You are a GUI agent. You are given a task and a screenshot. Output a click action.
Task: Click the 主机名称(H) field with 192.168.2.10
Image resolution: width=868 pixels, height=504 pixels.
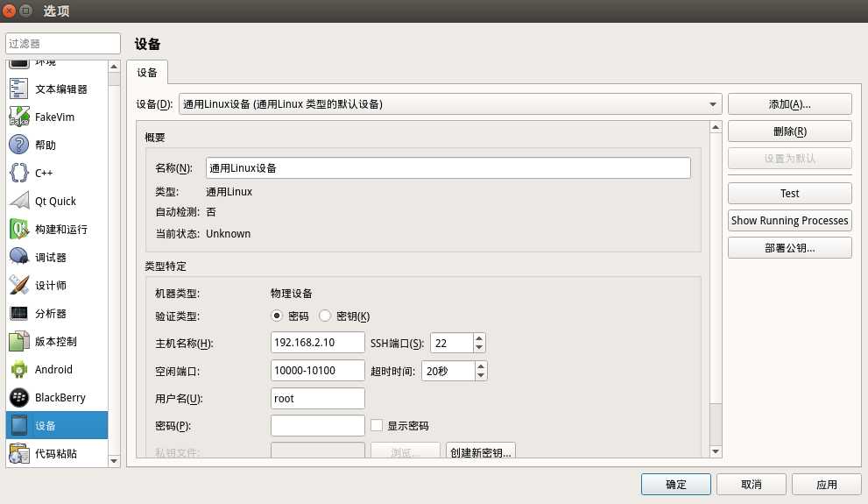317,342
